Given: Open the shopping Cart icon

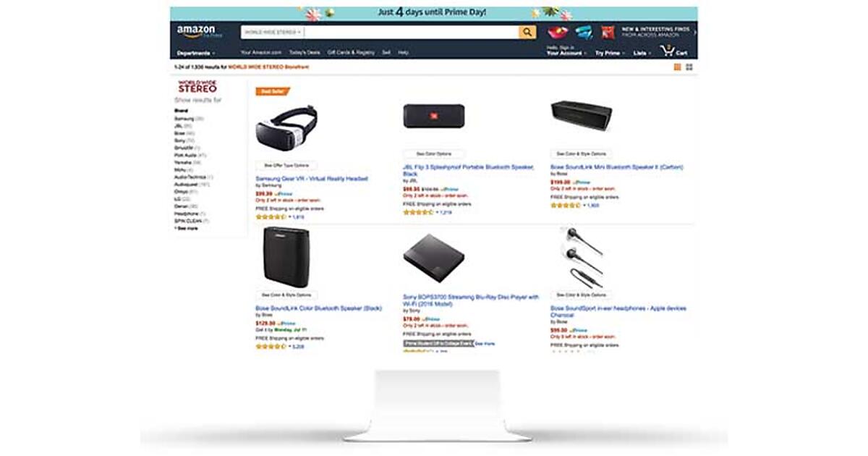Looking at the screenshot, I should 673,51.
